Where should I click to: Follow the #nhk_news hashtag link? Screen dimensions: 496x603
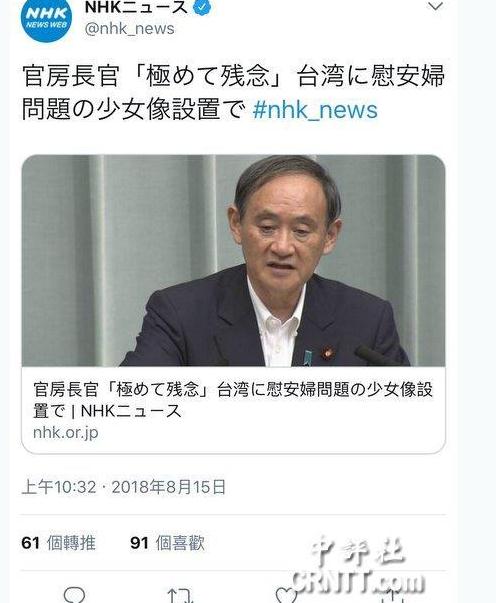tap(315, 110)
